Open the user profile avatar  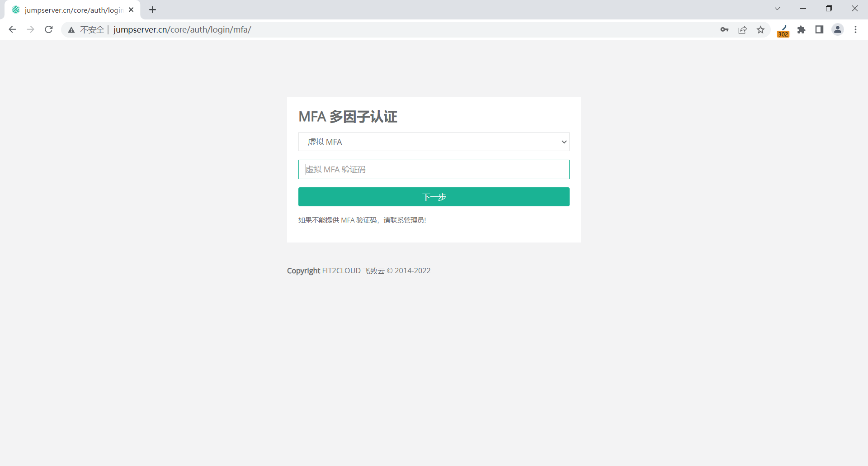[838, 29]
